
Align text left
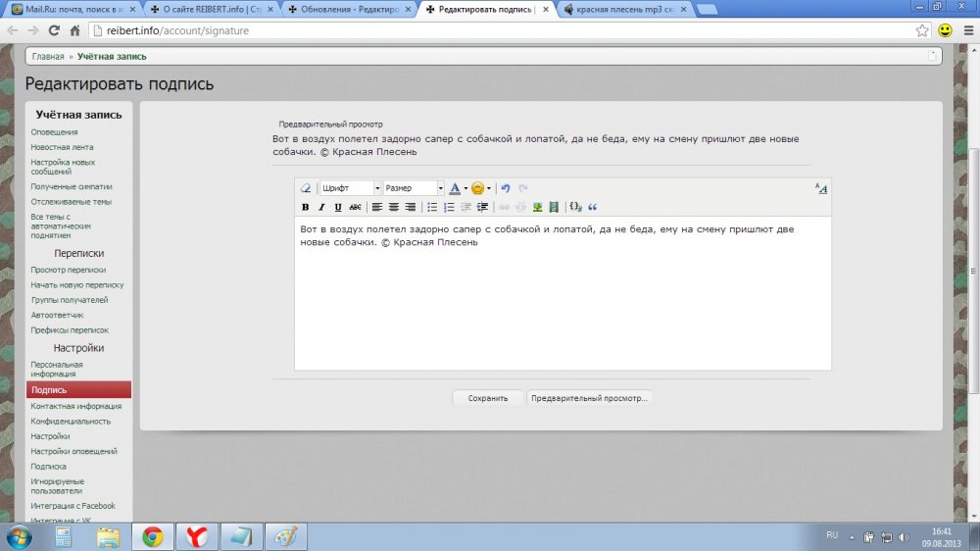point(377,207)
